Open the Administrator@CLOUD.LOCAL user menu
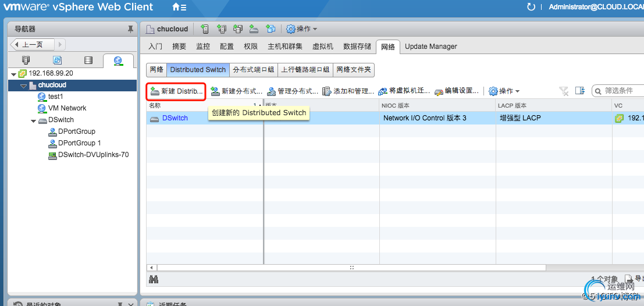 596,7
